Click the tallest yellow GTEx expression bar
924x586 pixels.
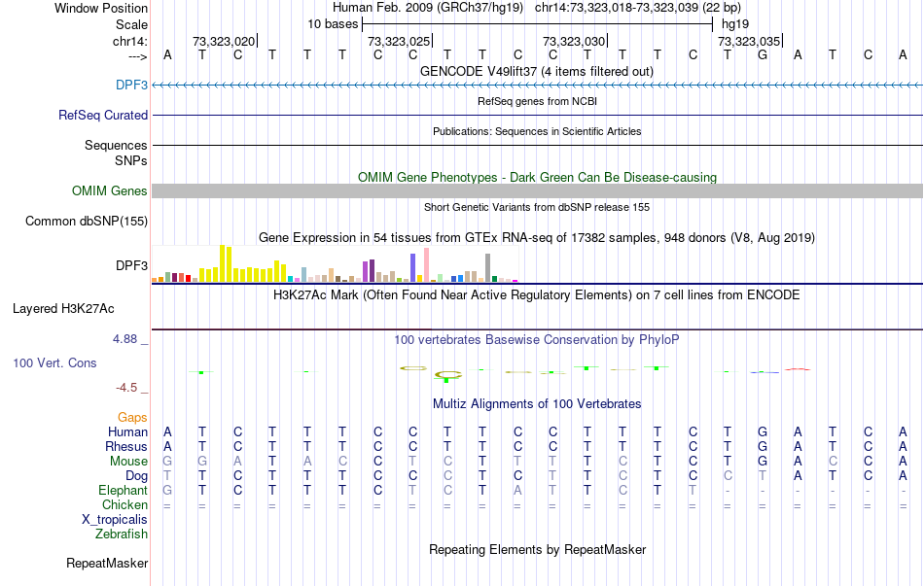tap(222, 264)
